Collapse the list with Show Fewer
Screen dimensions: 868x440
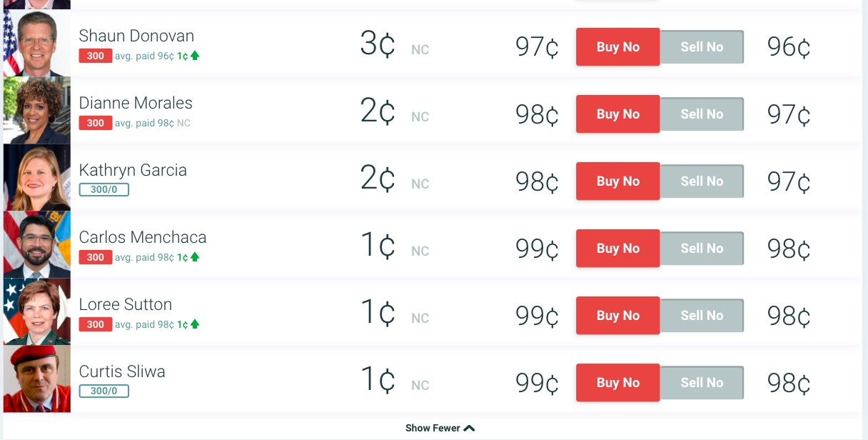440,428
